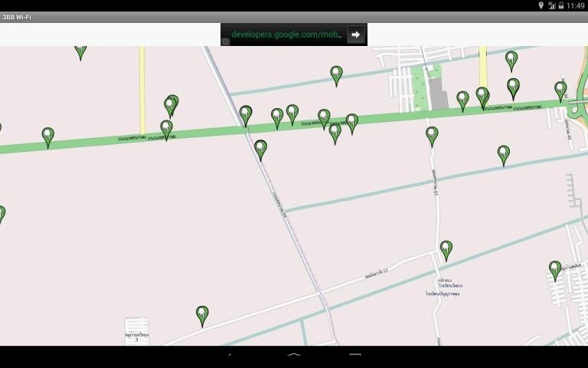The width and height of the screenshot is (588, 368).
Task: Tap the marker in open land southeast of the main road
Action: pyautogui.click(x=504, y=154)
